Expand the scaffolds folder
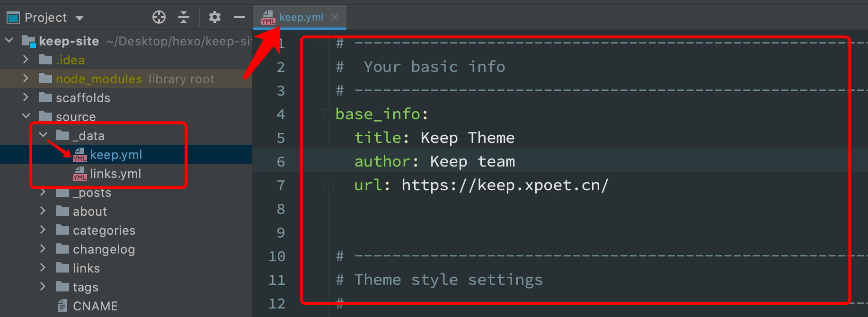Image resolution: width=868 pixels, height=317 pixels. click(x=26, y=97)
